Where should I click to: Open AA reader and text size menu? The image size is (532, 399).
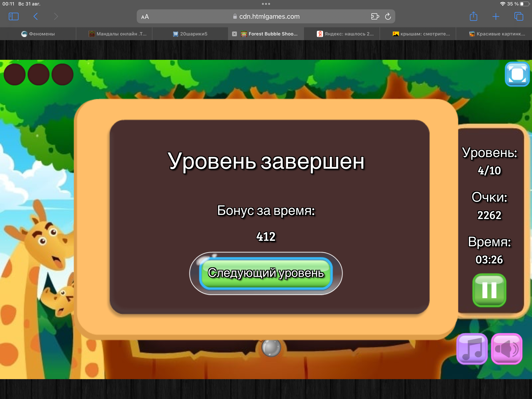click(145, 17)
